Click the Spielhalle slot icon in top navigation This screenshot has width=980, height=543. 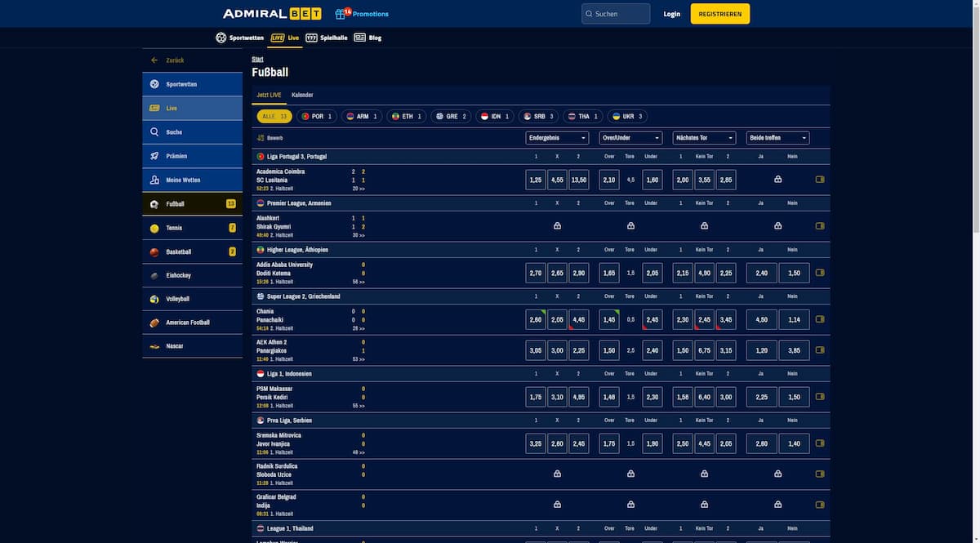pyautogui.click(x=311, y=38)
